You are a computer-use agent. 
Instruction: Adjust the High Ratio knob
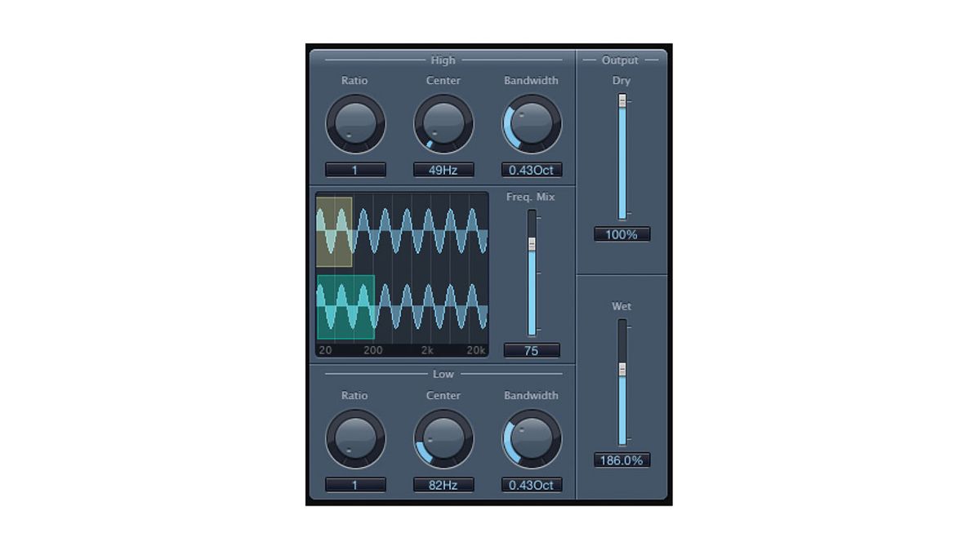pyautogui.click(x=355, y=124)
